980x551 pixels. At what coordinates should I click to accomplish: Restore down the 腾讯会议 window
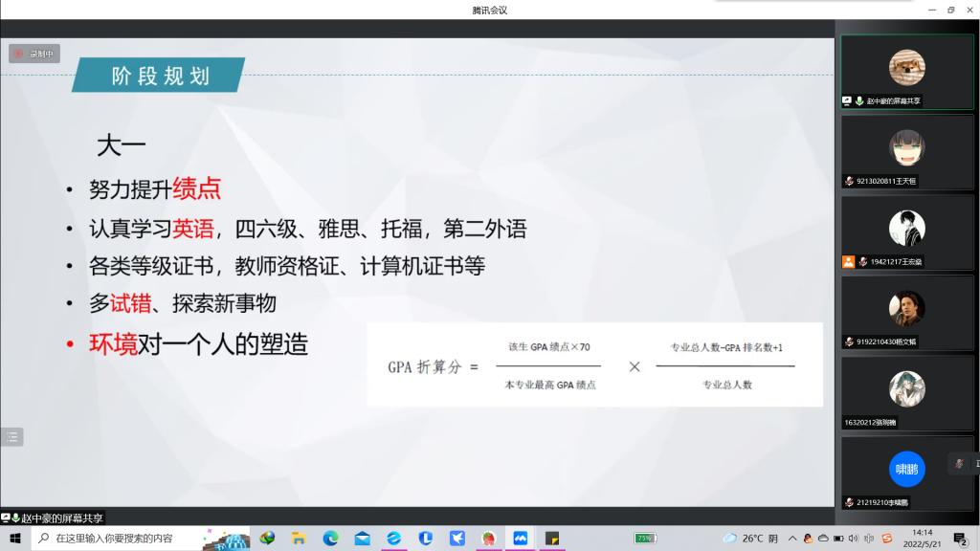point(950,10)
